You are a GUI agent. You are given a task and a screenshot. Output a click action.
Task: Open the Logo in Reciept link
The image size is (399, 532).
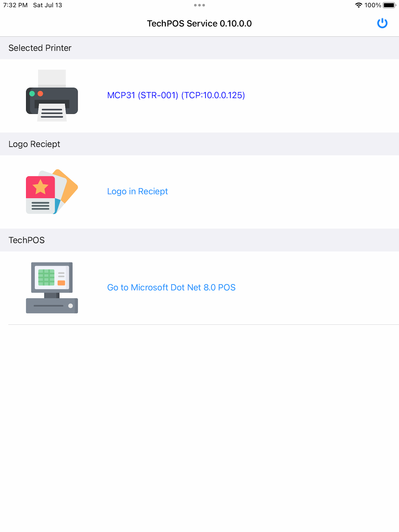coord(137,191)
